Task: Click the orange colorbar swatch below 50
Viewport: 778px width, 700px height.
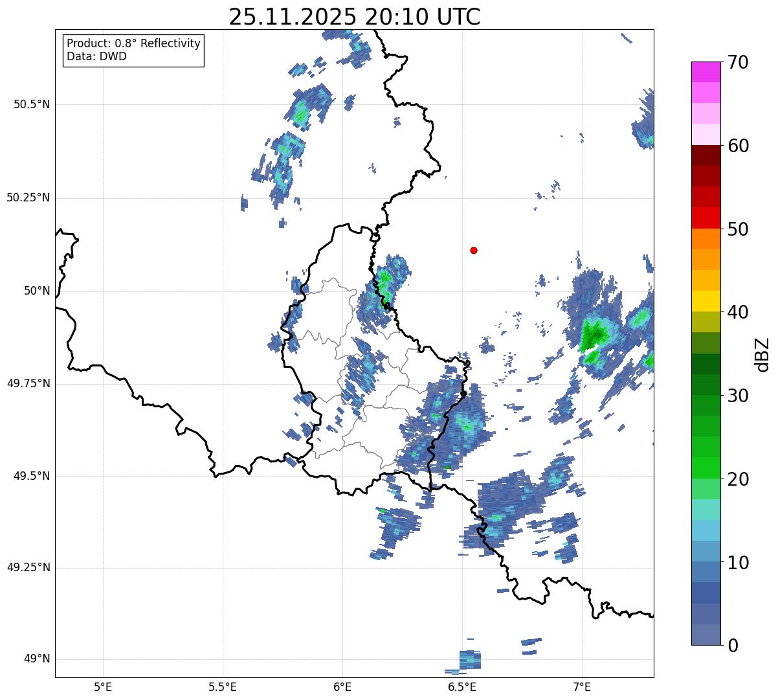Action: (x=706, y=238)
